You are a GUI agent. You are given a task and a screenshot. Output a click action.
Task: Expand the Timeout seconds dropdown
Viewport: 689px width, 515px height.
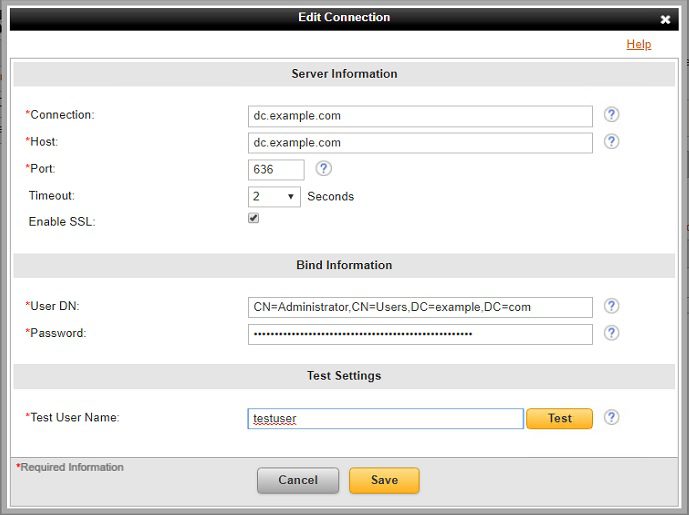click(274, 196)
